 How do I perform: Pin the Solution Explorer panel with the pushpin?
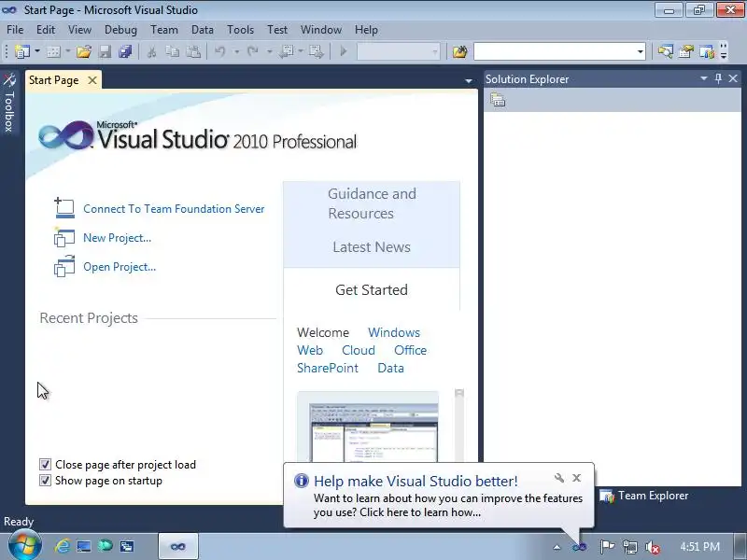[x=718, y=78]
